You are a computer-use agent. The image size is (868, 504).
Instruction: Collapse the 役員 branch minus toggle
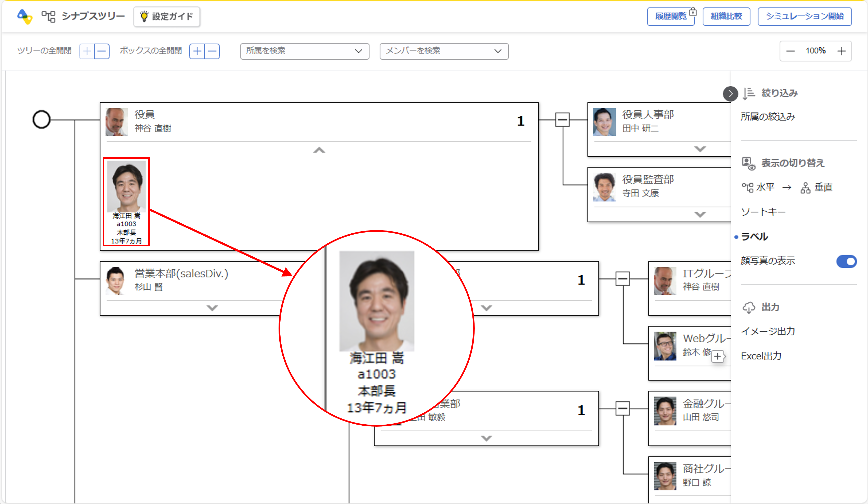pyautogui.click(x=562, y=120)
